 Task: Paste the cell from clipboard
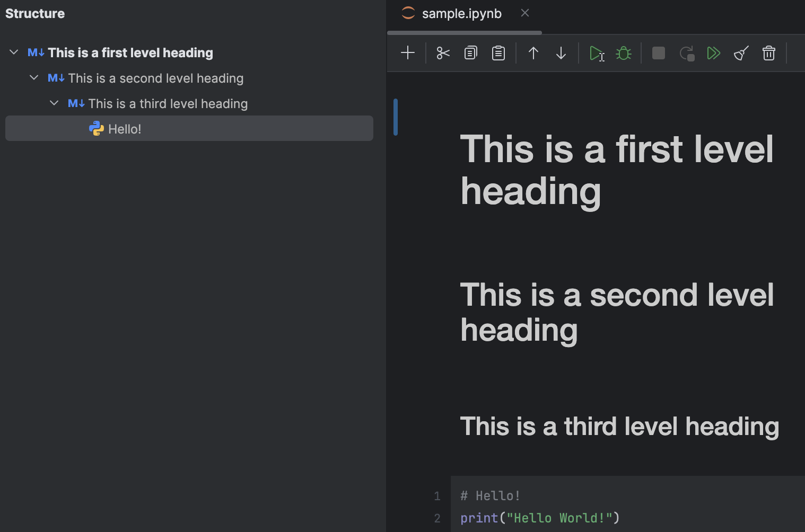498,53
